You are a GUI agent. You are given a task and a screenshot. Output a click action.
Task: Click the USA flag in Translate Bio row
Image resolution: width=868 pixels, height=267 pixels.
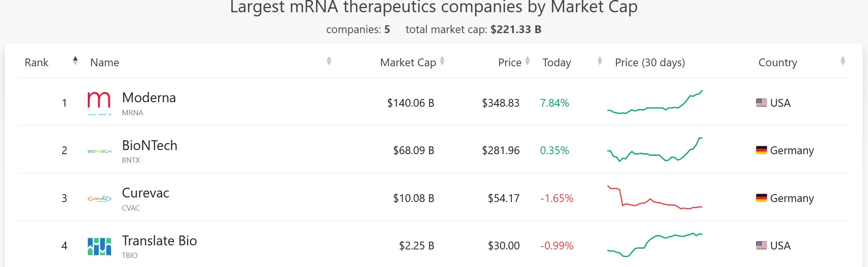click(761, 246)
